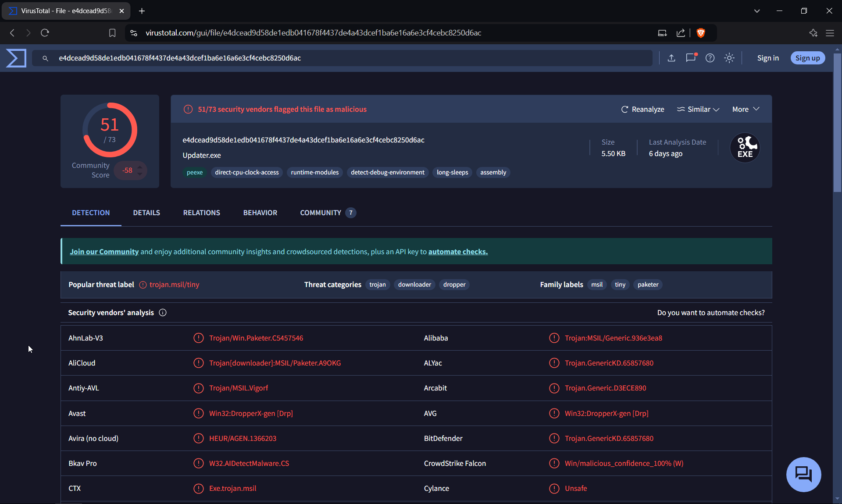Image resolution: width=842 pixels, height=504 pixels.
Task: Click the share page icon
Action: (x=681, y=33)
